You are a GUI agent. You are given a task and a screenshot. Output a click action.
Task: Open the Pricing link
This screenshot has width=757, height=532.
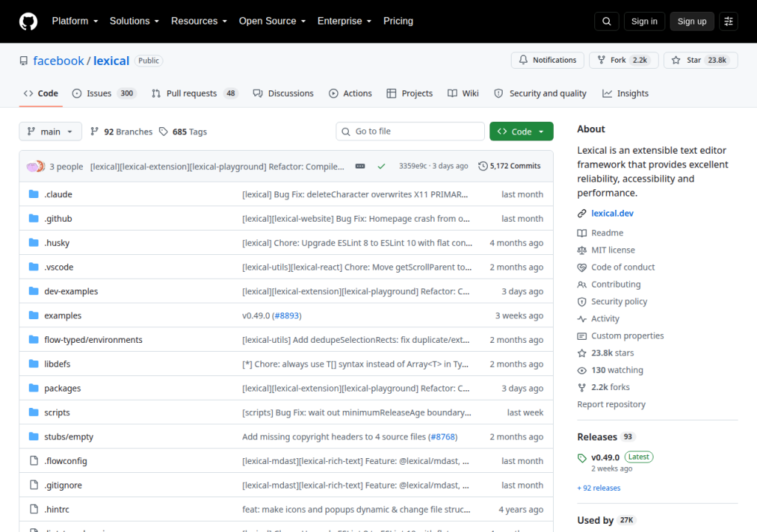(398, 21)
